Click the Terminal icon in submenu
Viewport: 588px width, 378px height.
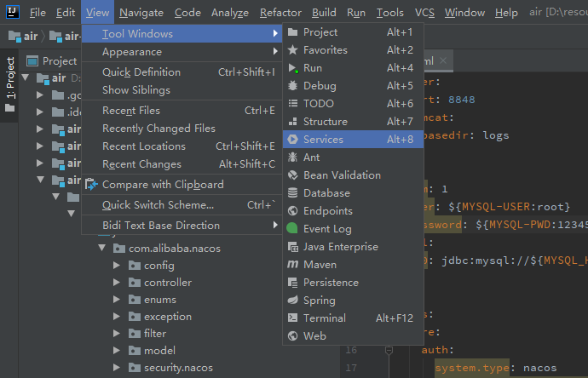(x=293, y=318)
